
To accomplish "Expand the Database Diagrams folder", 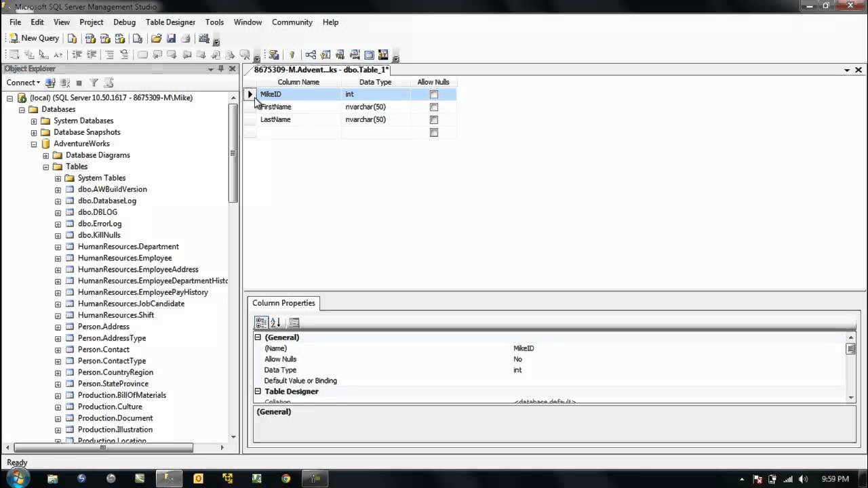I will (x=46, y=155).
